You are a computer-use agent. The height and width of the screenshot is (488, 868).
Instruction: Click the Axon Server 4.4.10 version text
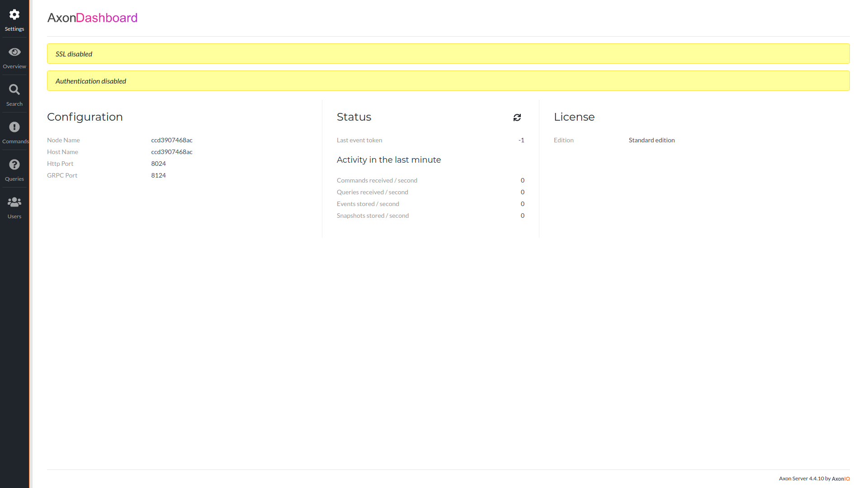(x=801, y=479)
